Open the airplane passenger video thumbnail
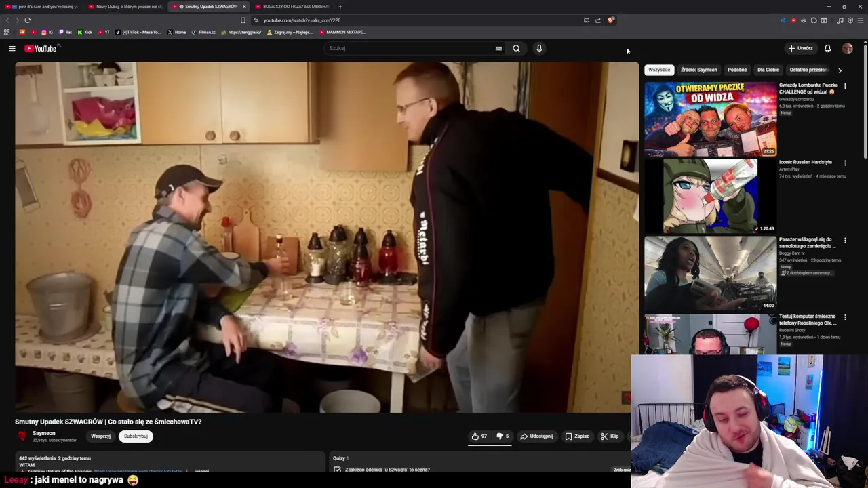Viewport: 868px width, 488px height. tap(710, 274)
